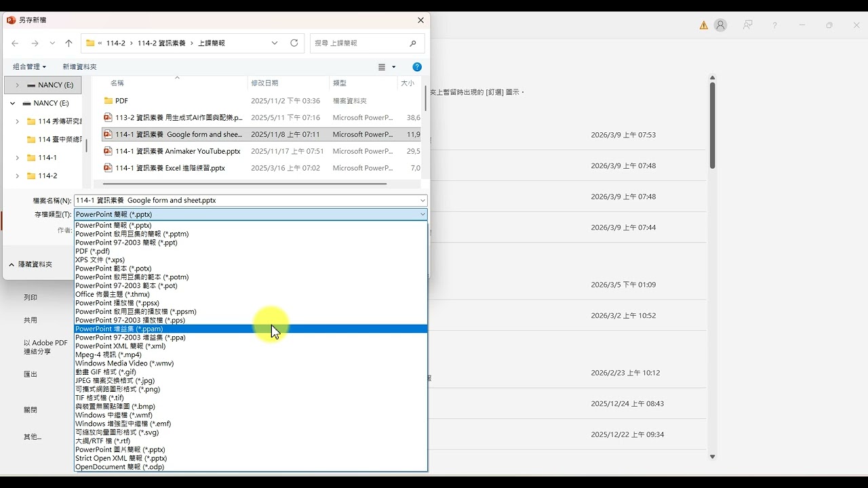Select 114-1 folder in tree
Image resolution: width=868 pixels, height=488 pixels.
click(x=42, y=157)
